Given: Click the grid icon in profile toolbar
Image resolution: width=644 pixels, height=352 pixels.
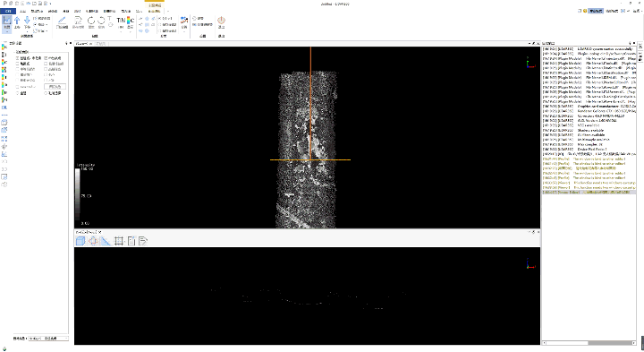Looking at the screenshot, I should (x=119, y=241).
